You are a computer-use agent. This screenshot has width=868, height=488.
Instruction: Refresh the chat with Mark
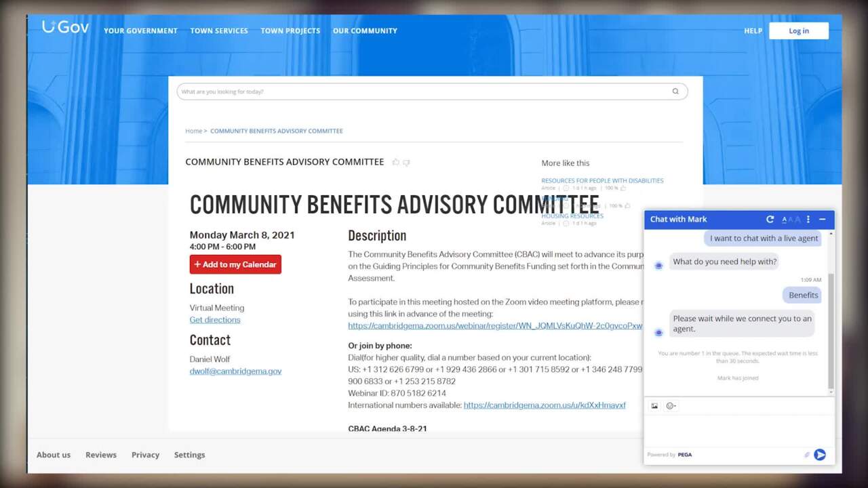tap(770, 220)
